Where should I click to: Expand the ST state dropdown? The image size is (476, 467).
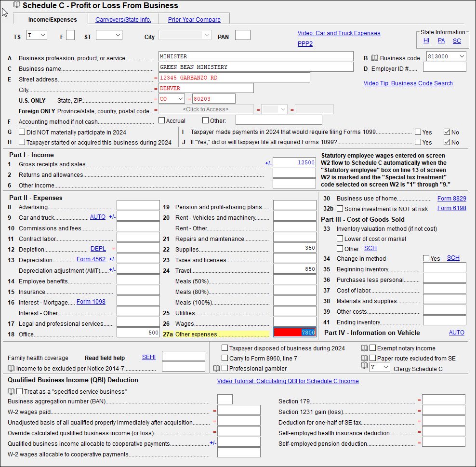109,35
